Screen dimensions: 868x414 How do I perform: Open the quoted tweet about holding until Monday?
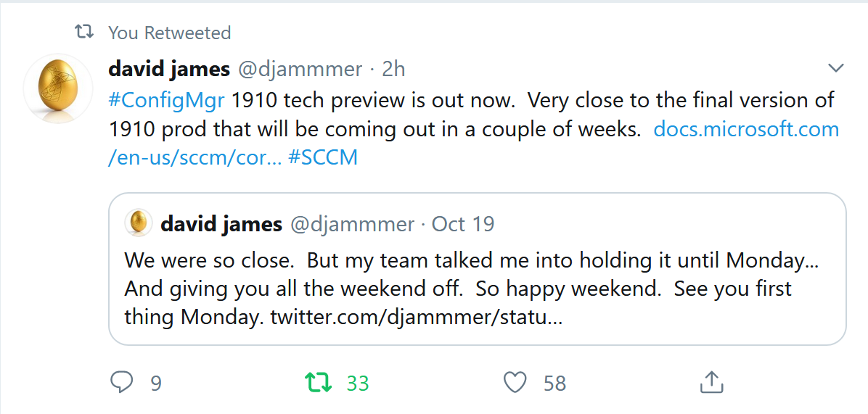477,269
